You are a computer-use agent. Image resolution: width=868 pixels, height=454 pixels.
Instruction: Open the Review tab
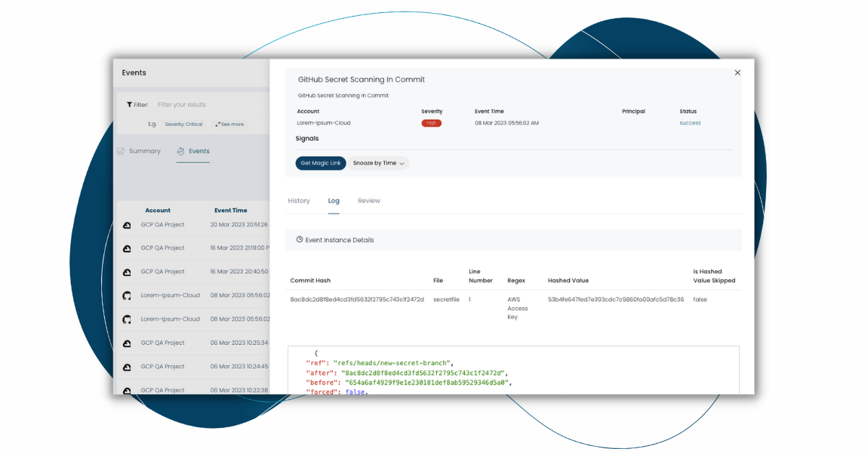click(369, 201)
